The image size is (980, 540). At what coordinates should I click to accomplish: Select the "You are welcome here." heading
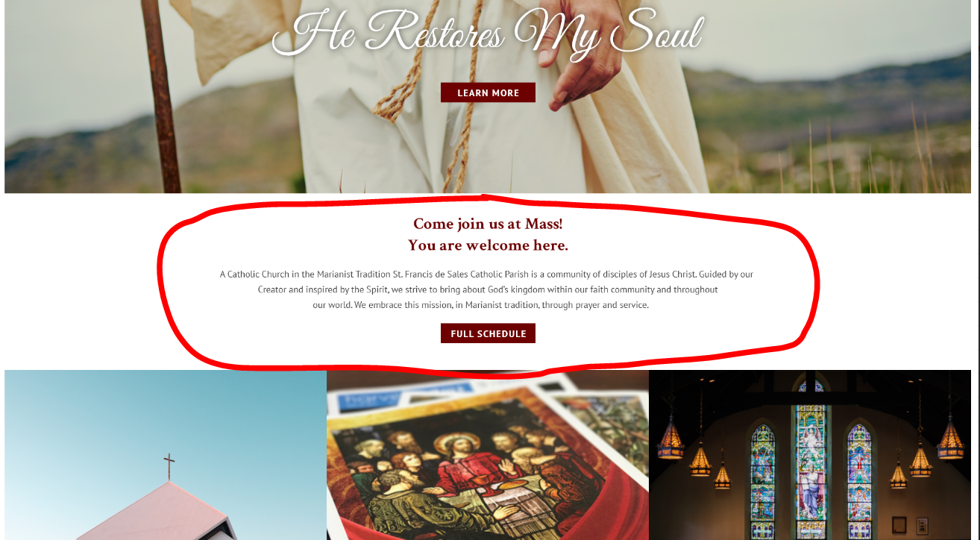click(488, 245)
